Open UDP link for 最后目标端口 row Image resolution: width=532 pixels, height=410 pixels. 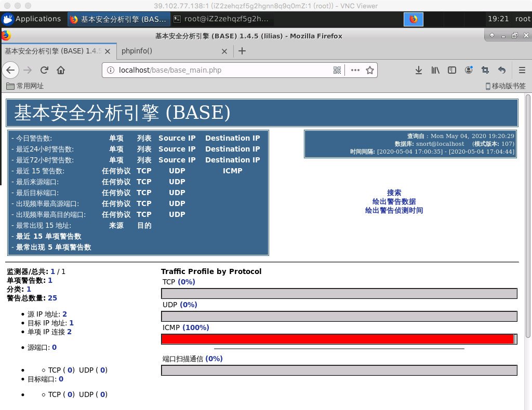[177, 193]
